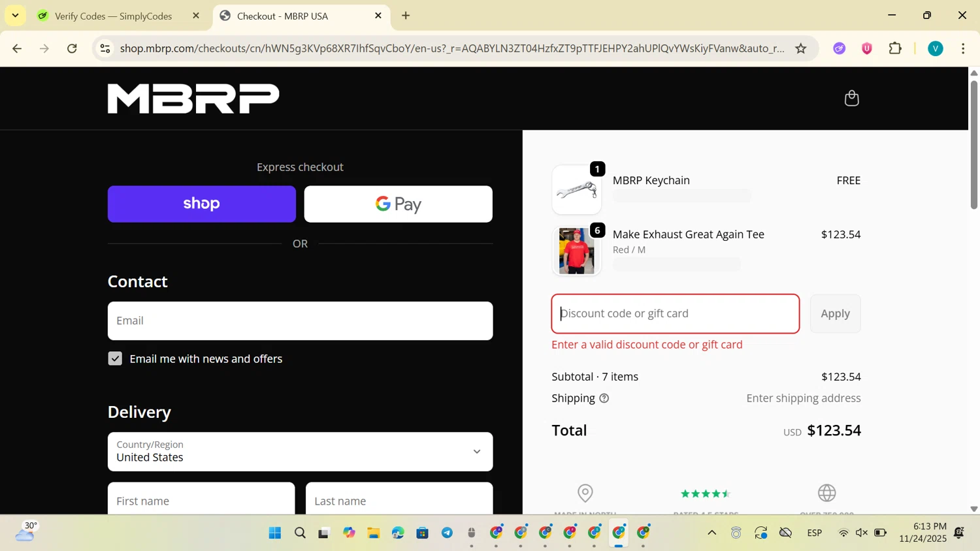This screenshot has width=980, height=551.
Task: Open the Chrome profile avatar V
Action: pos(936,48)
